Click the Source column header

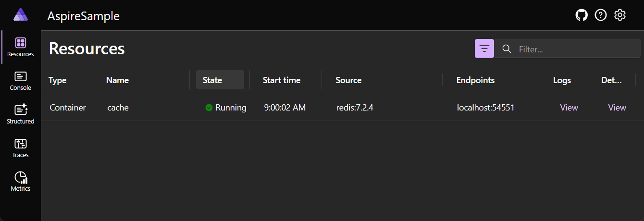click(x=348, y=80)
